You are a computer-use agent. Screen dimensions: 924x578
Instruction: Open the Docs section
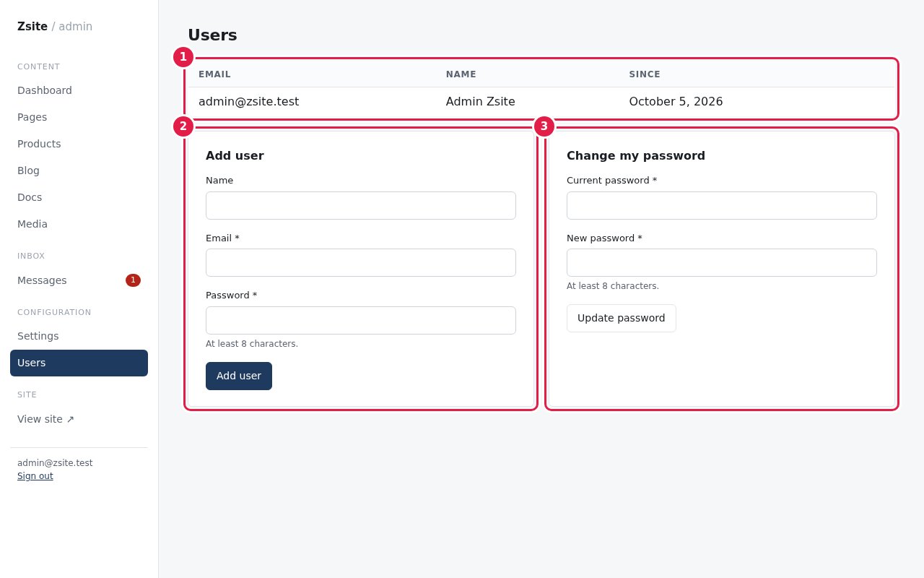click(79, 197)
